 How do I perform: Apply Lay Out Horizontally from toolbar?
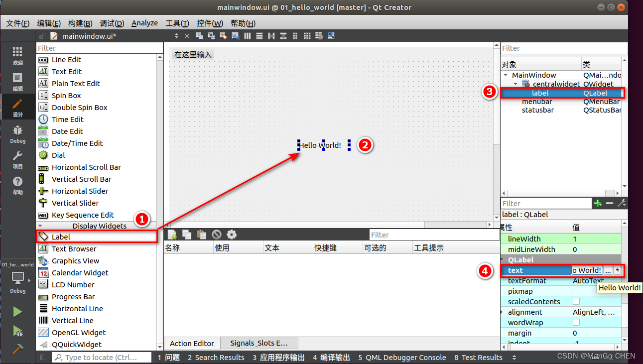[248, 36]
